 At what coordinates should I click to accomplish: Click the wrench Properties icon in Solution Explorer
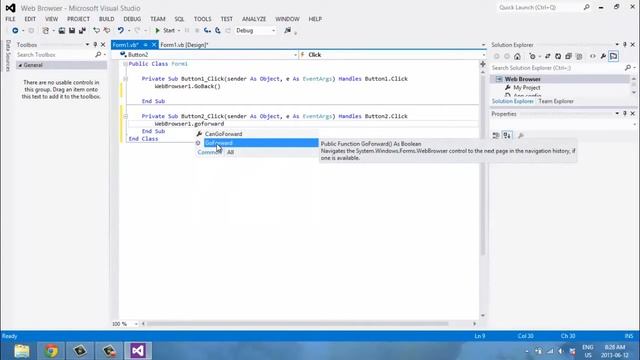tap(603, 56)
